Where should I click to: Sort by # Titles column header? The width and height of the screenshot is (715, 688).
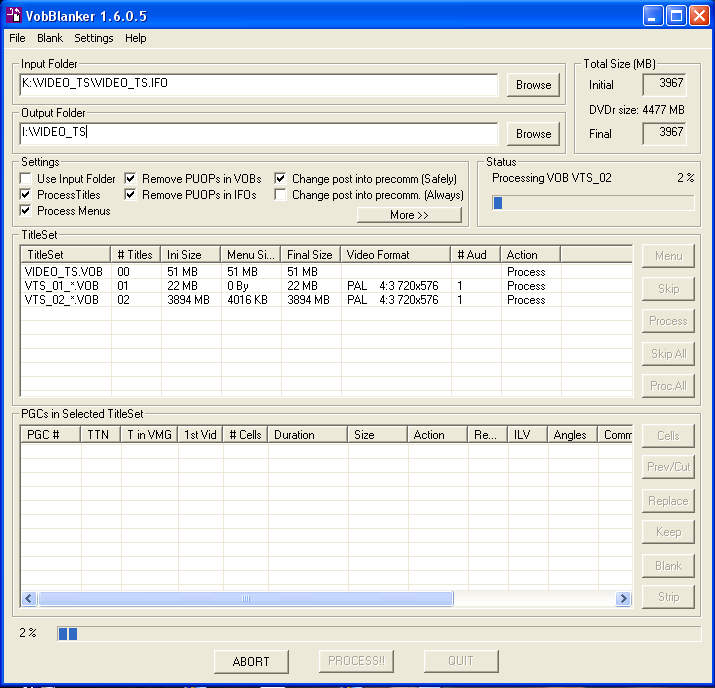click(135, 254)
